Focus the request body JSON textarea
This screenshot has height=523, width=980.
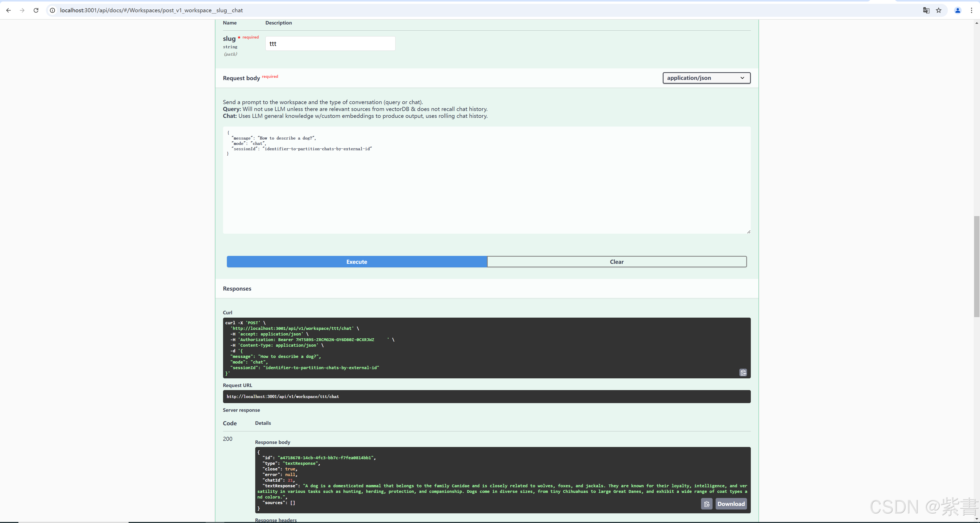coord(486,183)
